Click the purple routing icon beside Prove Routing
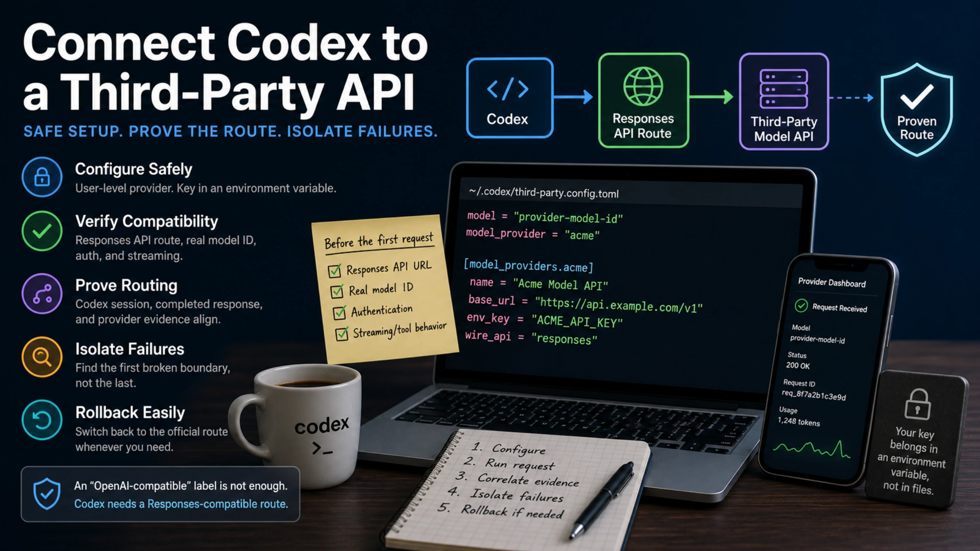 42,293
